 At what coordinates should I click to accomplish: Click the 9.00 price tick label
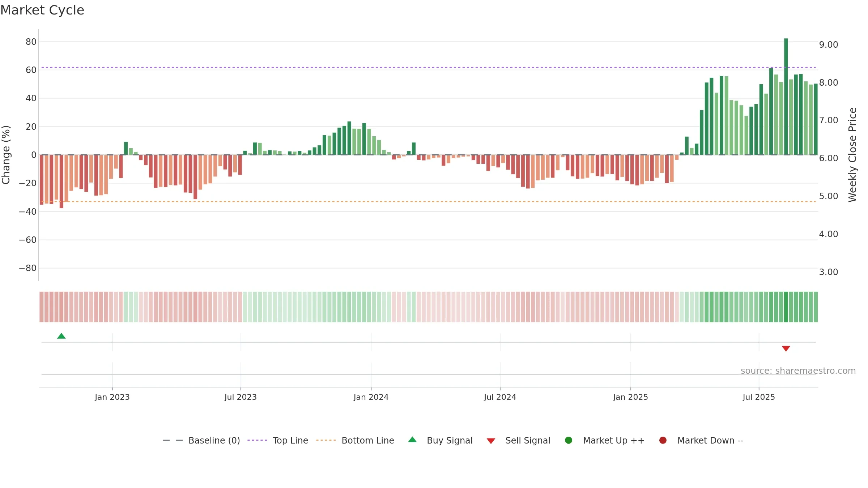(829, 45)
